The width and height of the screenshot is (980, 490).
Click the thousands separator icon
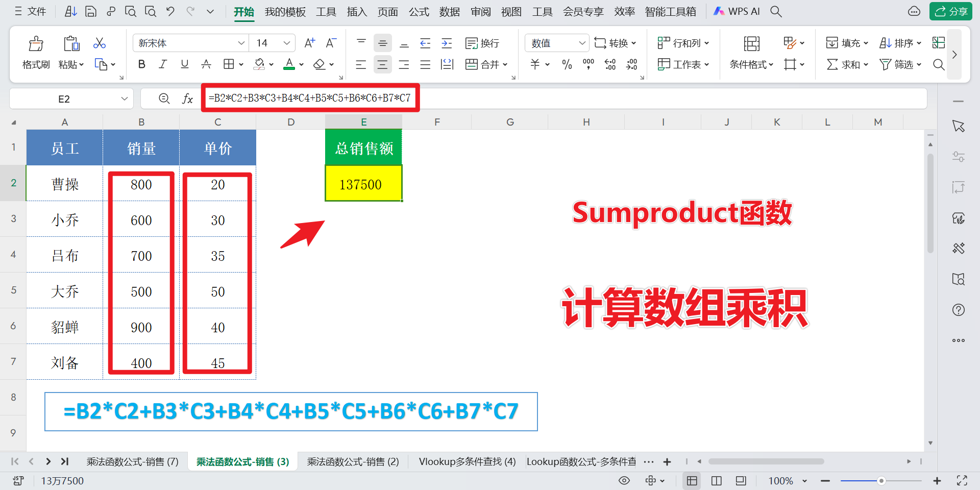(589, 64)
